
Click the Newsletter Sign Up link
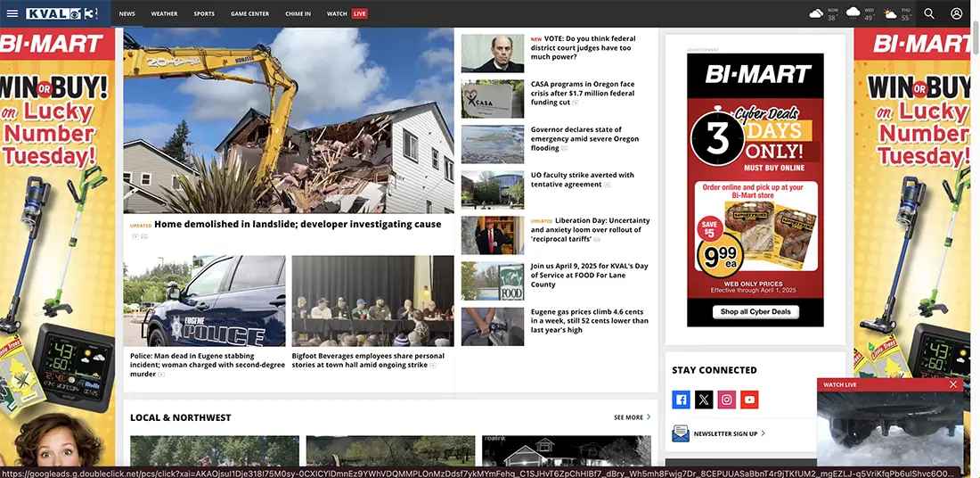pyautogui.click(x=729, y=433)
